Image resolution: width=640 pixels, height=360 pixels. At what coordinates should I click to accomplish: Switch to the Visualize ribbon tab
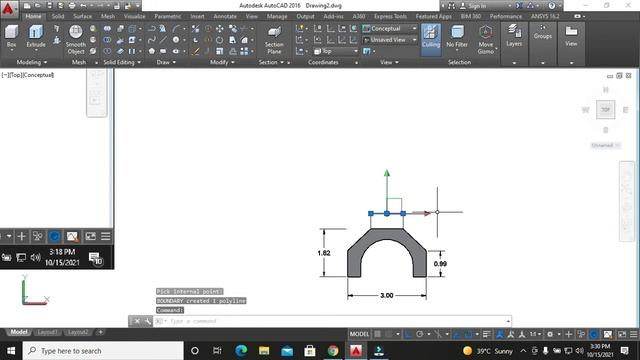pyautogui.click(x=134, y=16)
